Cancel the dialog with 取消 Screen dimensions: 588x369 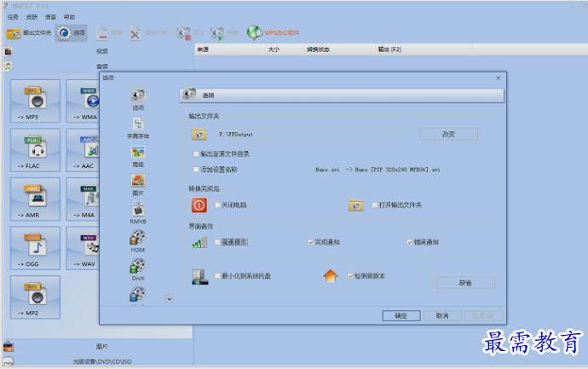[442, 316]
